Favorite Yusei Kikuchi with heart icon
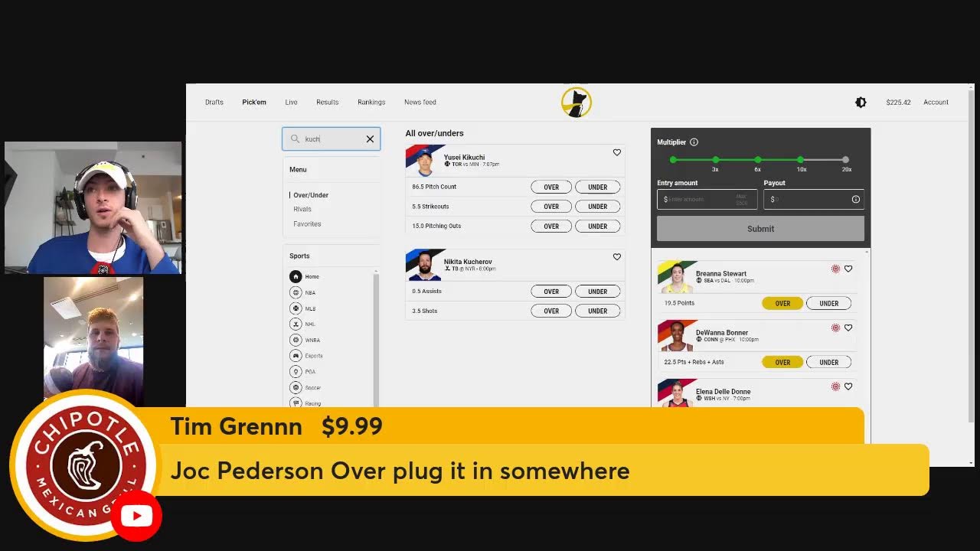The height and width of the screenshot is (551, 980). tap(617, 152)
